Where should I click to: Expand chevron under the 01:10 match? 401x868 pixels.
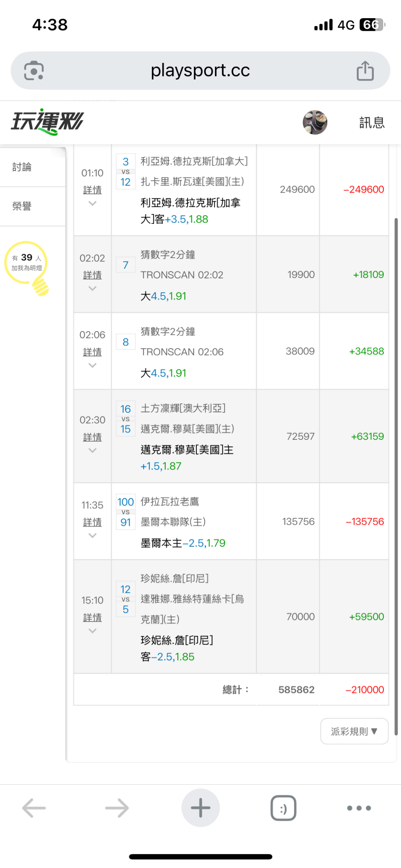92,203
